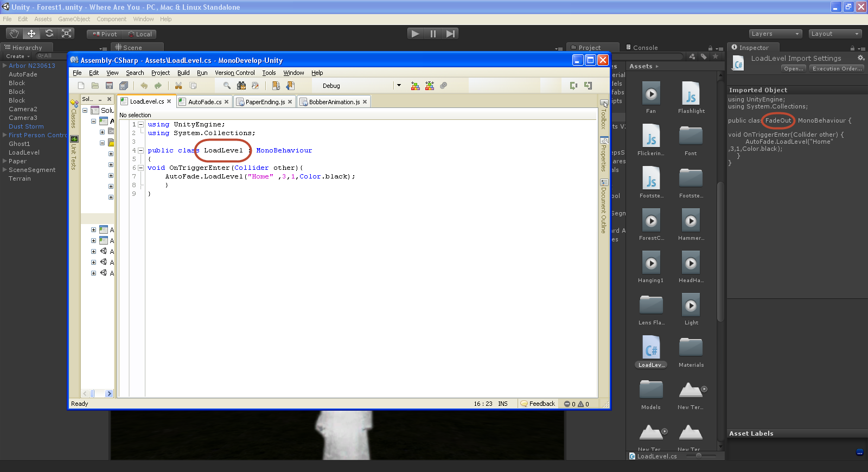Select the Hammer audio asset icon

pos(691,221)
